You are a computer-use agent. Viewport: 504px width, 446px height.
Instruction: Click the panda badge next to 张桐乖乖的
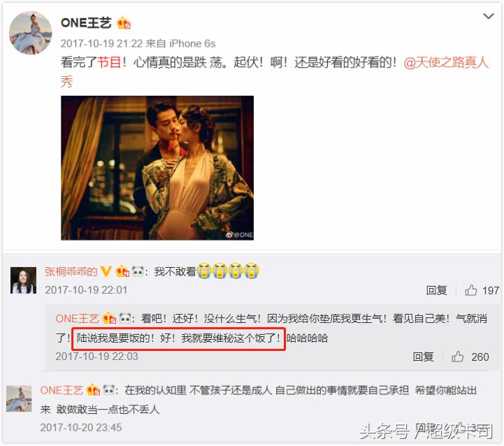coord(138,272)
